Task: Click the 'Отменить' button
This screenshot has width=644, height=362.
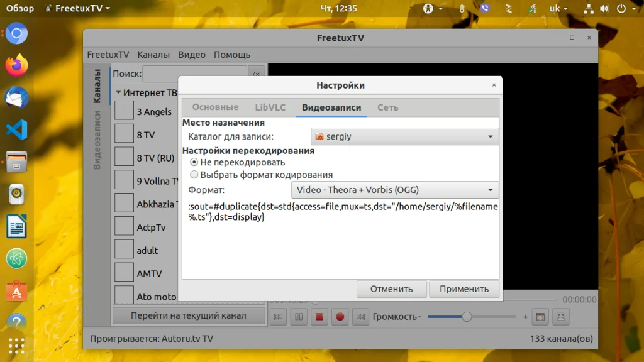Action: (391, 289)
